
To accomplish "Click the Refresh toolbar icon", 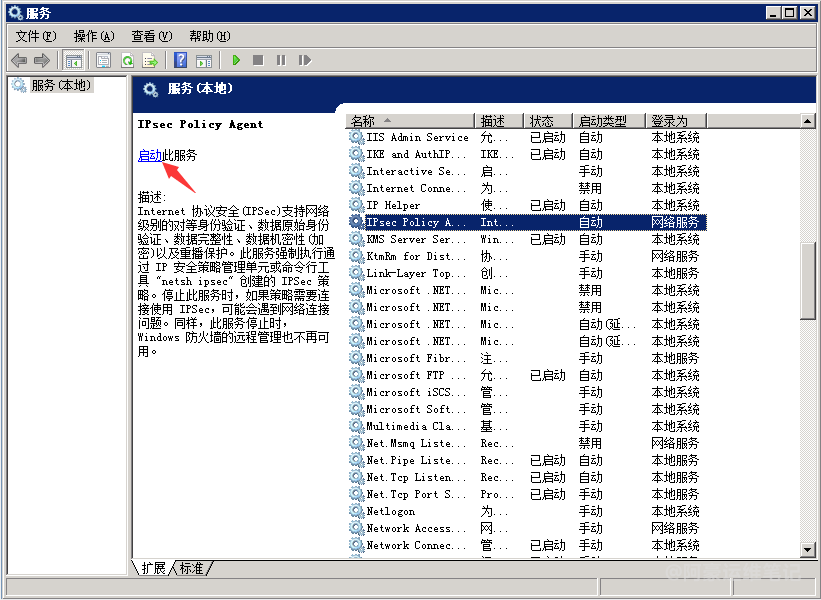I will tap(127, 60).
